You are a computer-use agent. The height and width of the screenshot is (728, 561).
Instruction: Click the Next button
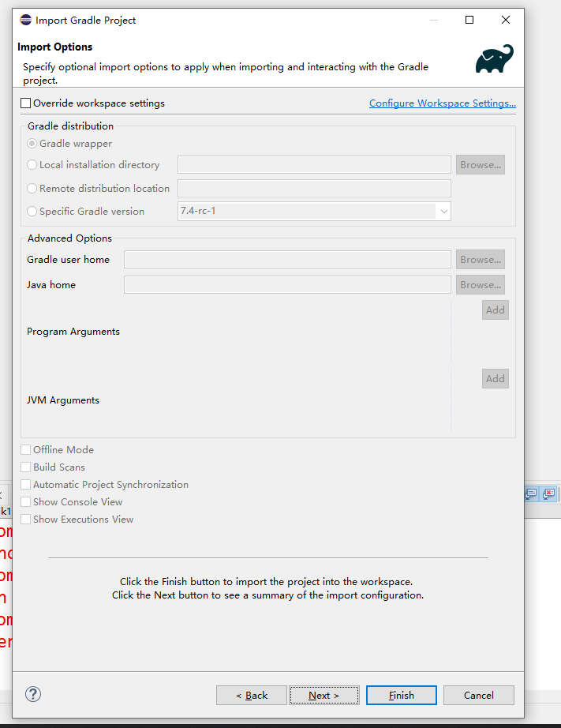[324, 695]
